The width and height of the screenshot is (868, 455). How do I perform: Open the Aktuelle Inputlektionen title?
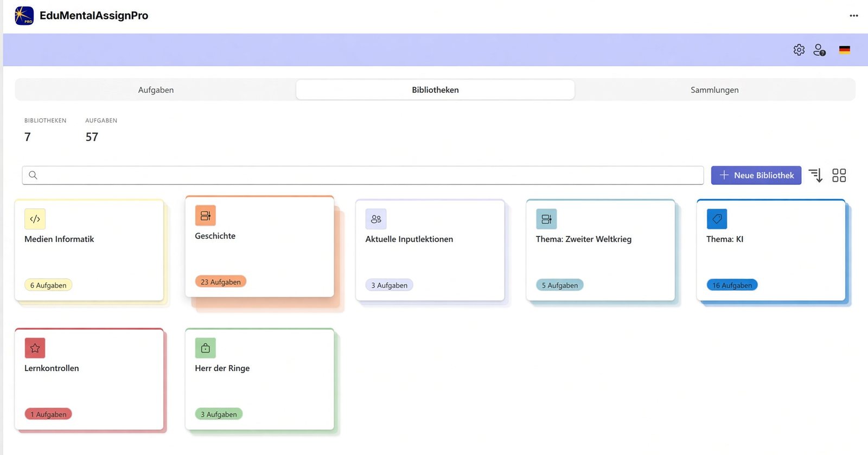(x=409, y=239)
